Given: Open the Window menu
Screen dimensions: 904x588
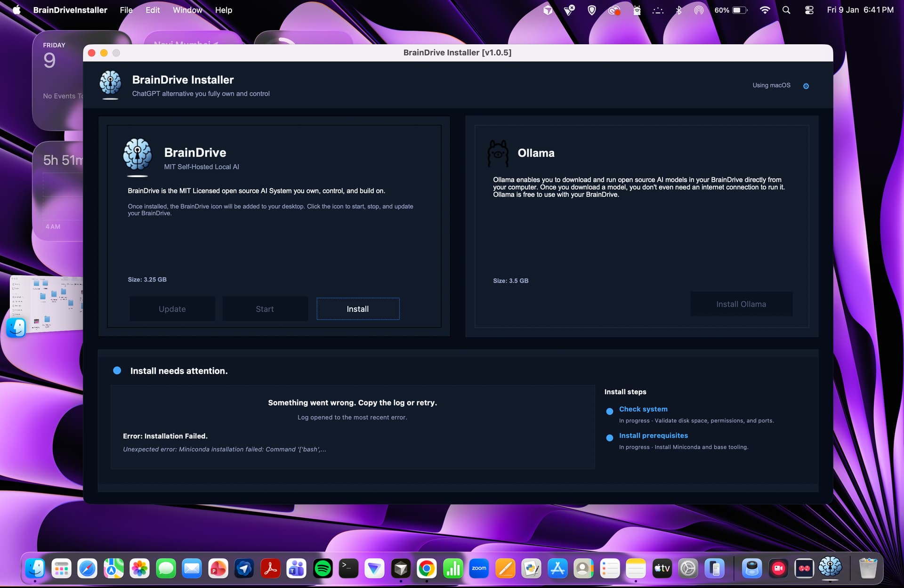Looking at the screenshot, I should click(187, 10).
